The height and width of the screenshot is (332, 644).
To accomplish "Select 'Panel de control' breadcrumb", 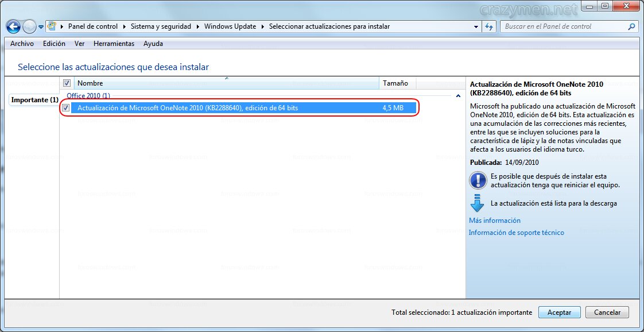I will 93,26.
